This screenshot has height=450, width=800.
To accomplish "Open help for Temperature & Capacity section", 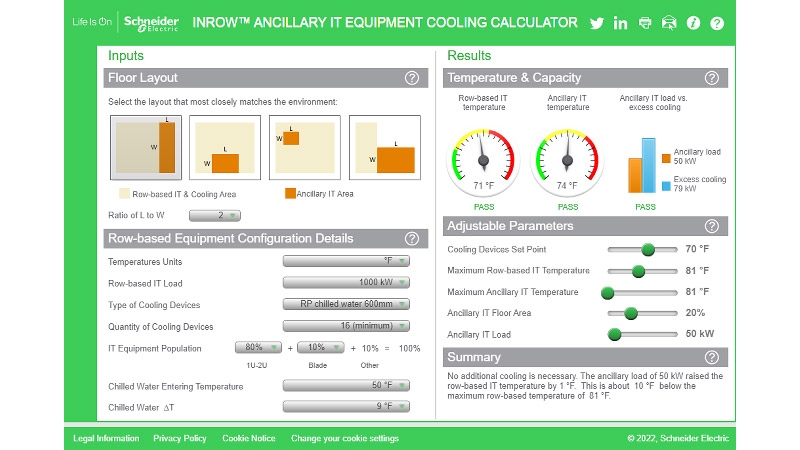I will (x=711, y=78).
